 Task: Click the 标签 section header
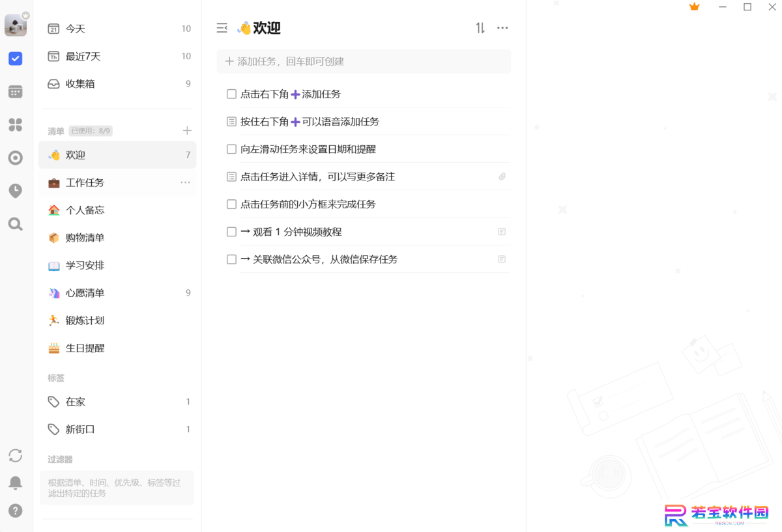pos(56,378)
